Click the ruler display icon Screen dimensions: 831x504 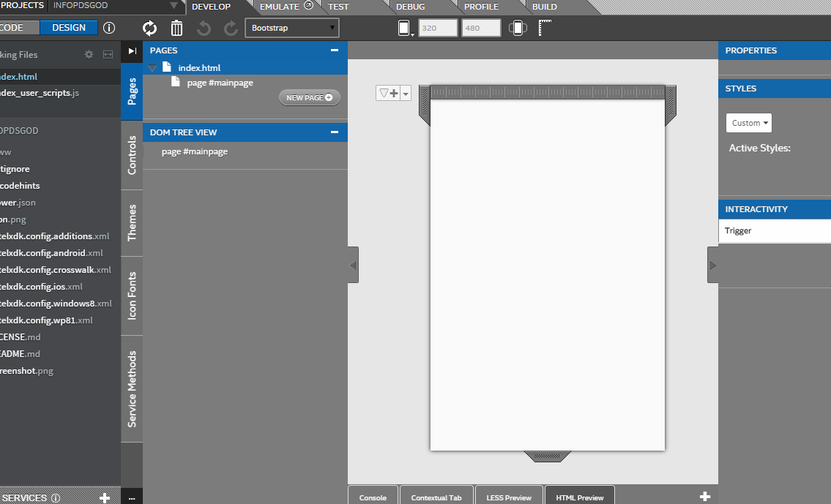point(545,29)
